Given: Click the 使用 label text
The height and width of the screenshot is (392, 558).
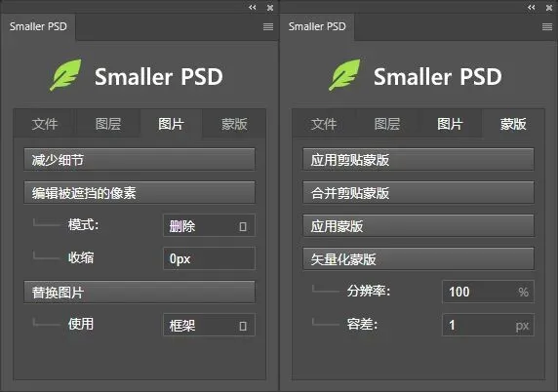Looking at the screenshot, I should [x=81, y=324].
